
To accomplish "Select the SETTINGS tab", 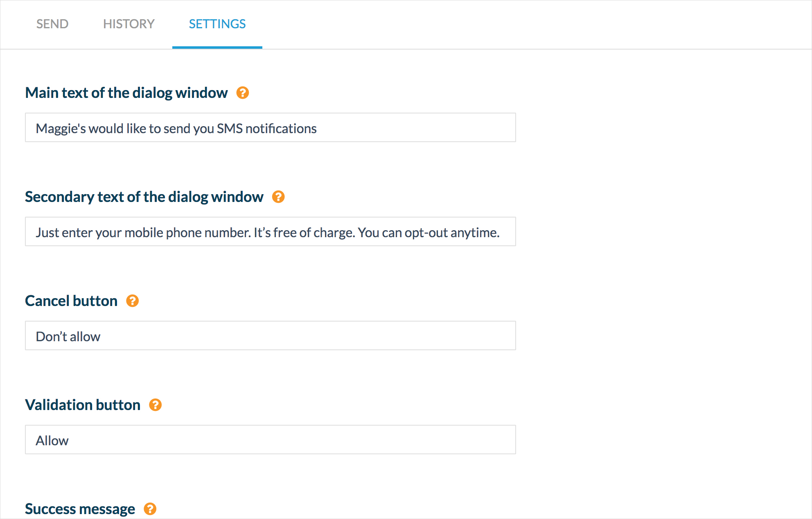I will click(x=217, y=24).
